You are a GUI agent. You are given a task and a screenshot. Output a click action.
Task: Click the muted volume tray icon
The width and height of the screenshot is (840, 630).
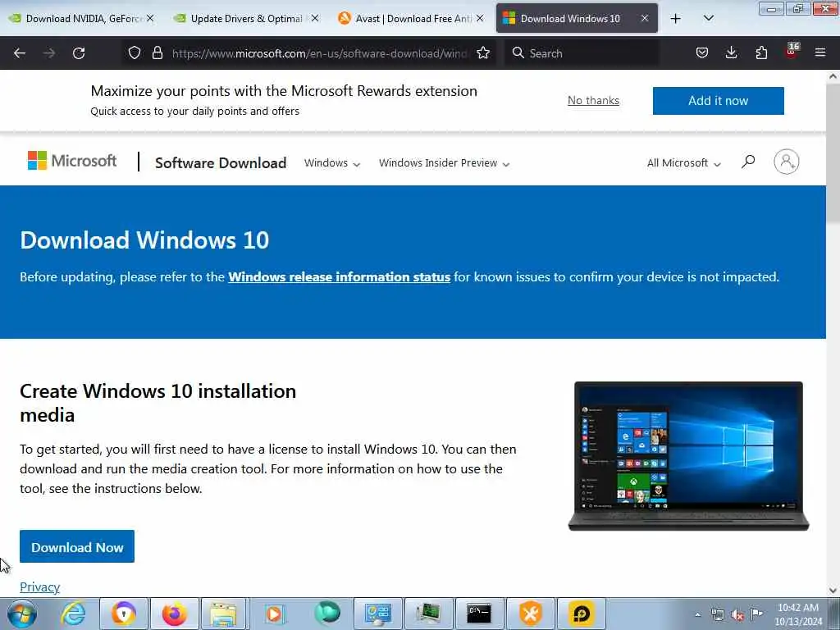pos(737,615)
